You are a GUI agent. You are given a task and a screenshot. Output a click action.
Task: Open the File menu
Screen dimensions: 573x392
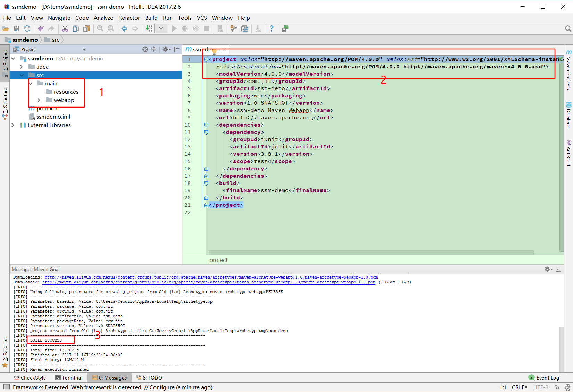click(x=7, y=18)
